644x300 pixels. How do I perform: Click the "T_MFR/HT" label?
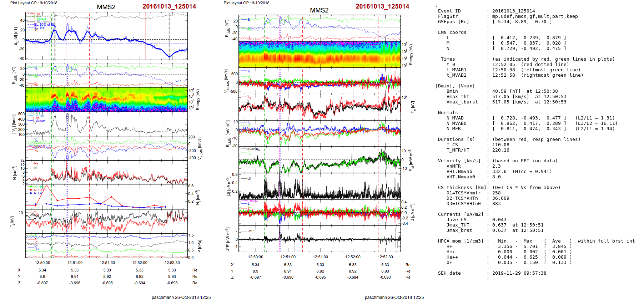(458, 150)
